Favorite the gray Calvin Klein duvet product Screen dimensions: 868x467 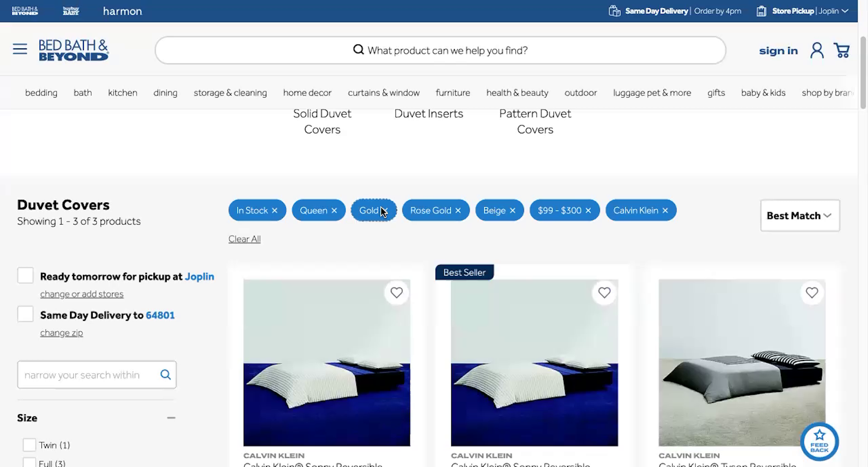tap(812, 293)
